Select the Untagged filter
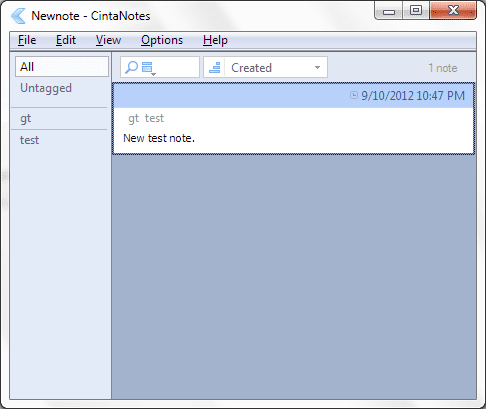This screenshot has width=486, height=409. 46,88
